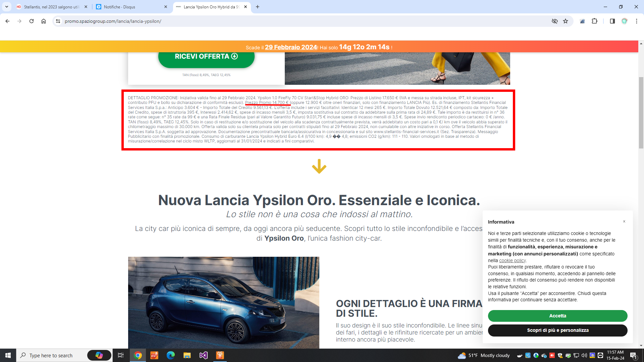Switch to the Stellantis news tab

click(x=51, y=7)
